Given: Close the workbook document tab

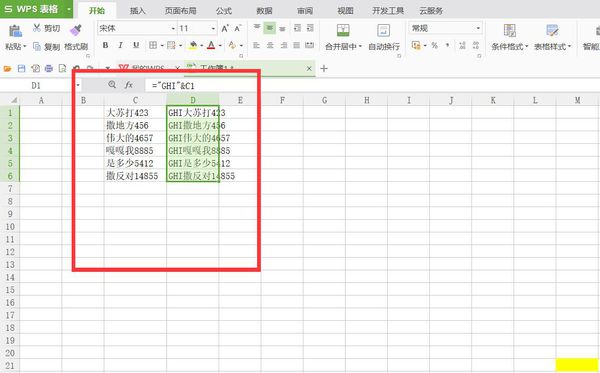Looking at the screenshot, I should 309,68.
